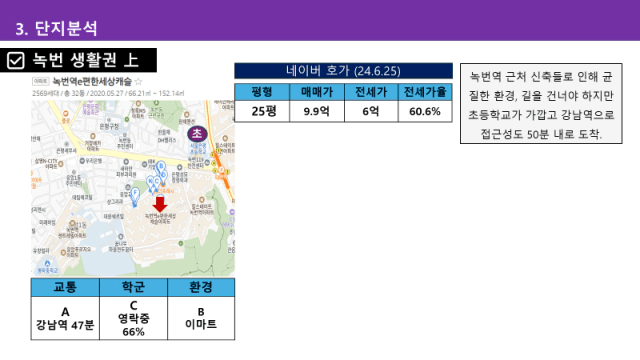Screen dimensions: 640x360
Task: Select the 네이버 호가 (24.6.25) title bar
Action: click(x=343, y=71)
